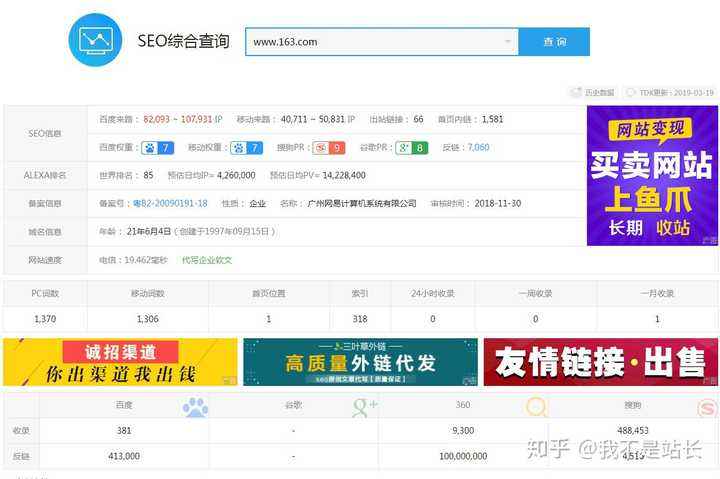This screenshot has width=720, height=479.
Task: Click the company name 广州网易计算机系统有限公司
Action: (362, 203)
